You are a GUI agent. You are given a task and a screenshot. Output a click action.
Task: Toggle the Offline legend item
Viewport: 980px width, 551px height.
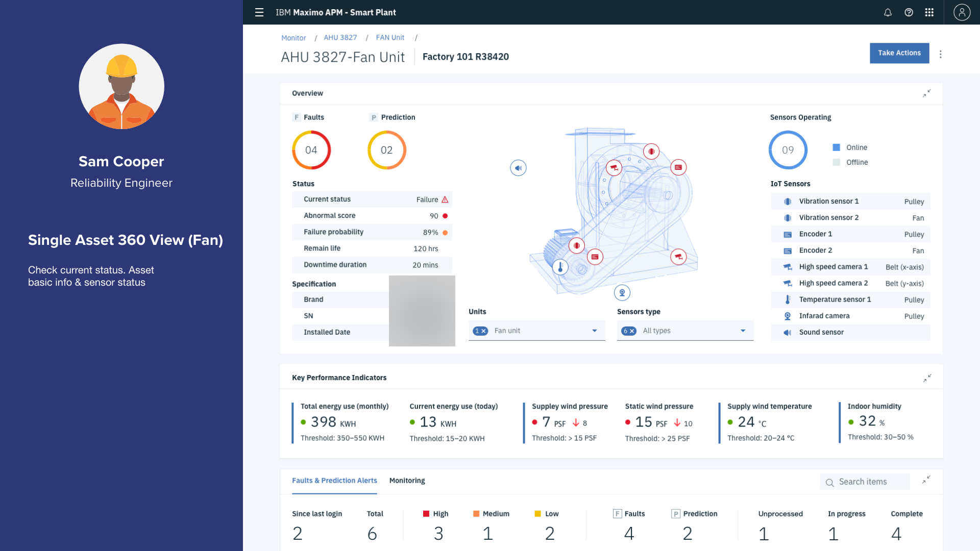[x=850, y=162]
